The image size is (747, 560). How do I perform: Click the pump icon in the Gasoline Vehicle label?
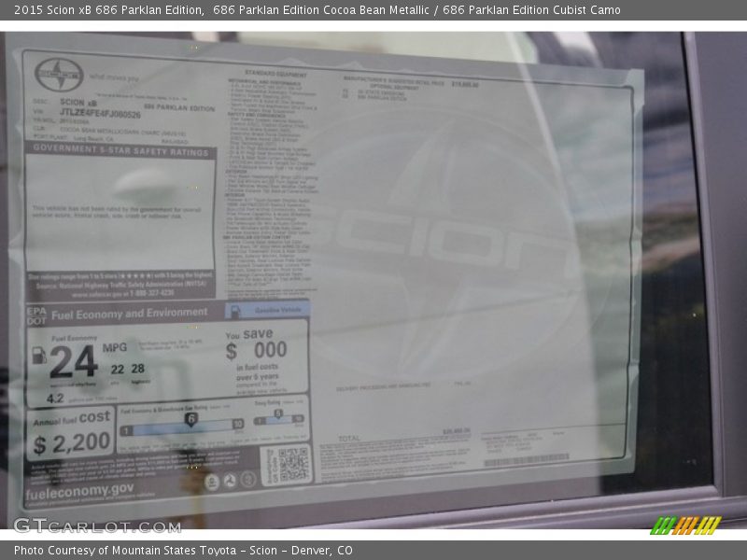(235, 312)
